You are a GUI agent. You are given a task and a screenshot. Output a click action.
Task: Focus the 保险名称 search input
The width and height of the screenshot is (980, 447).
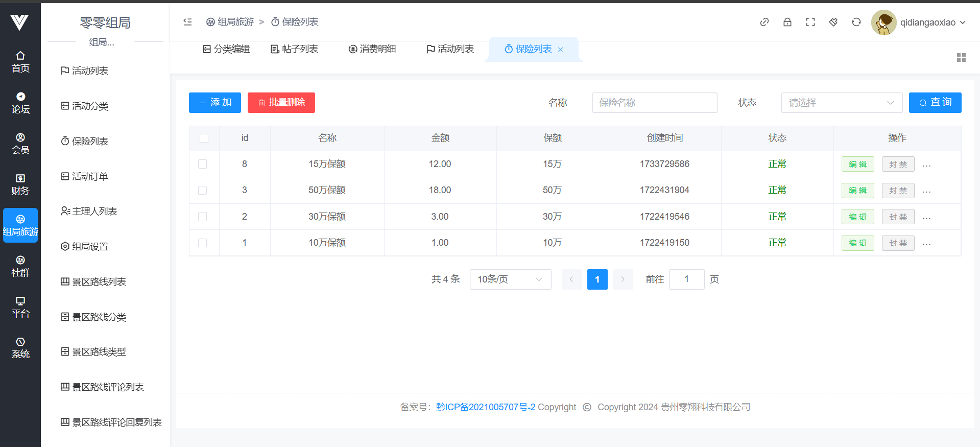tap(654, 103)
